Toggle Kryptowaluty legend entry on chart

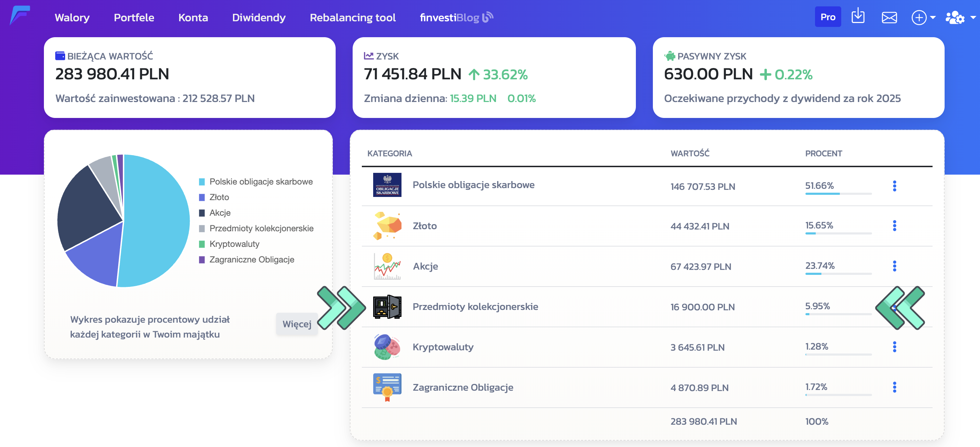click(x=234, y=244)
